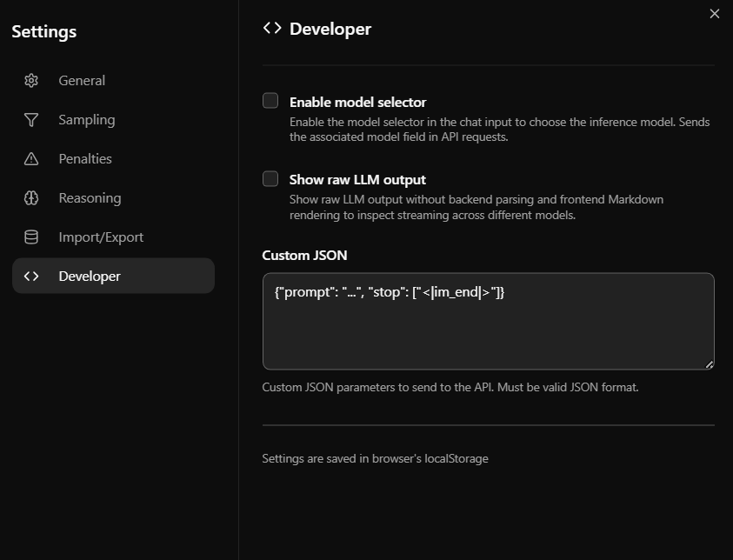The width and height of the screenshot is (733, 560).
Task: Click the Custom JSON textarea resize handle
Action: 710,365
